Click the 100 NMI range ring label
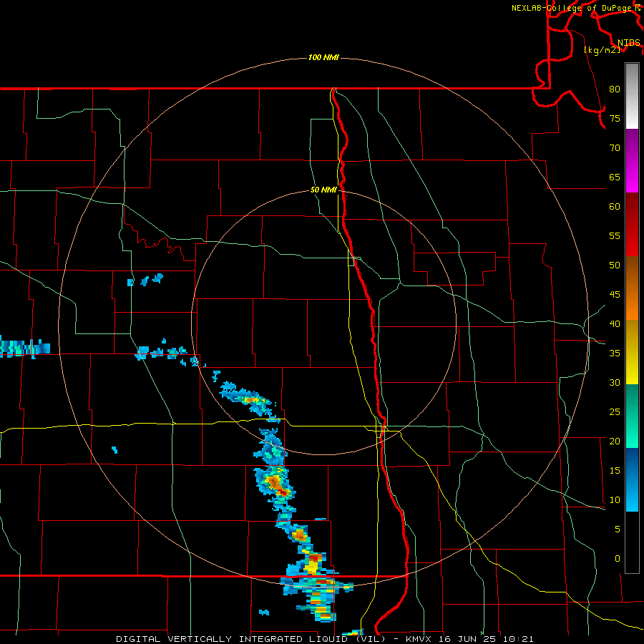This screenshot has width=644, height=644. point(323,57)
